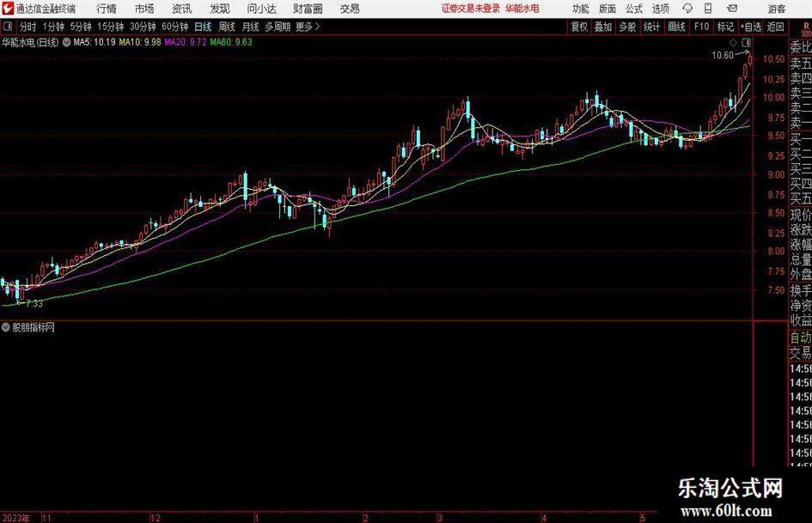Switch to the 15分钟 period tab
This screenshot has width=812, height=523.
(x=111, y=27)
